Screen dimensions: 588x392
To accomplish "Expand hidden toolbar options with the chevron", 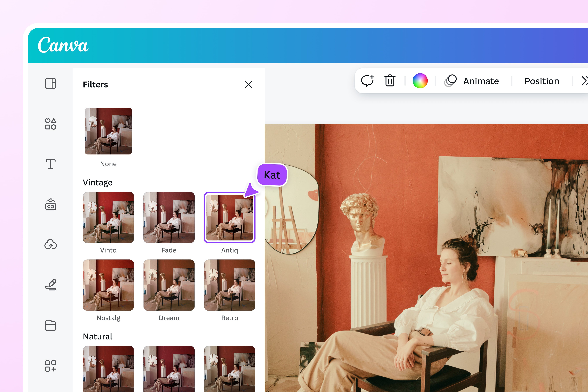I will tap(584, 80).
